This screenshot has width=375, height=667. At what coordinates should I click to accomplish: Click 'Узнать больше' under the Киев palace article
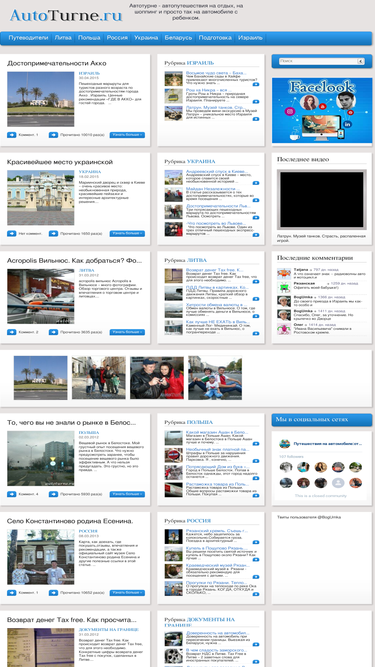click(127, 234)
